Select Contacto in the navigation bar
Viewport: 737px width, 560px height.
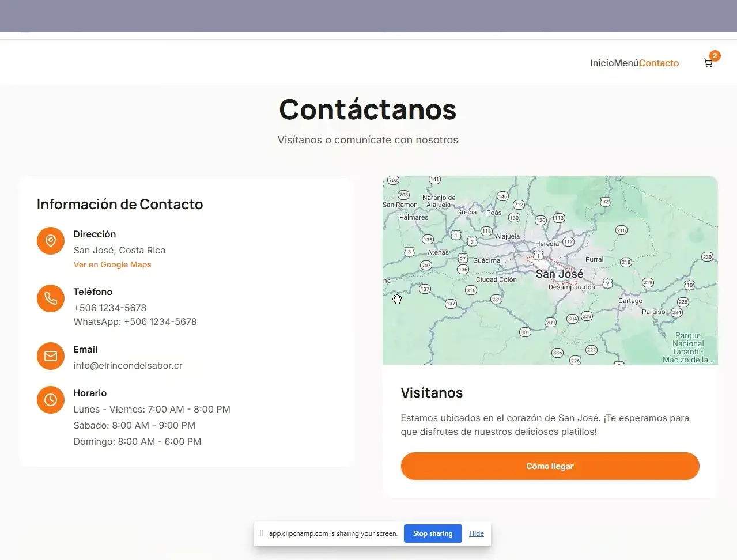click(x=659, y=63)
